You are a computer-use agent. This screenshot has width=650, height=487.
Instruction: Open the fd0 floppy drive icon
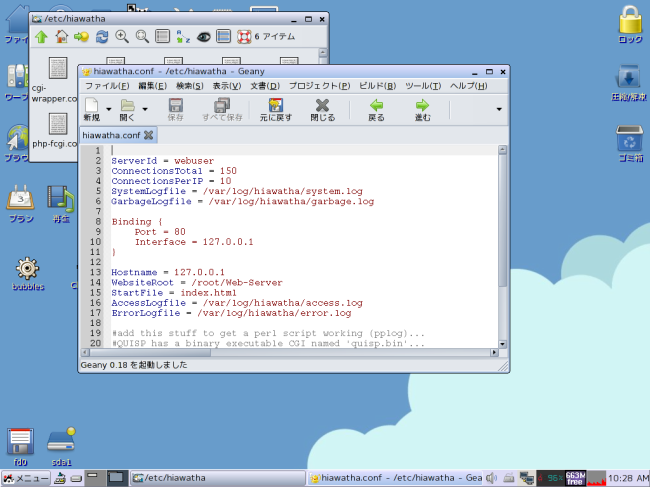point(20,441)
